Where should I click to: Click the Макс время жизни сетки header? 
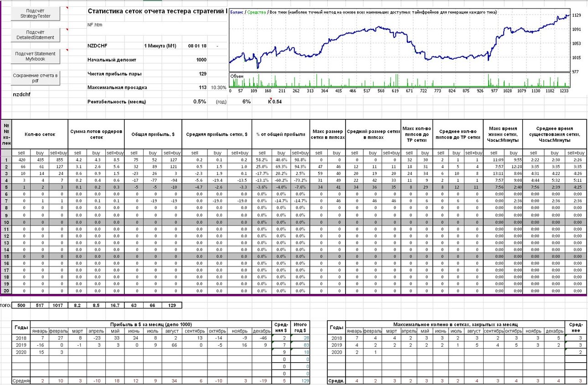pyautogui.click(x=503, y=134)
